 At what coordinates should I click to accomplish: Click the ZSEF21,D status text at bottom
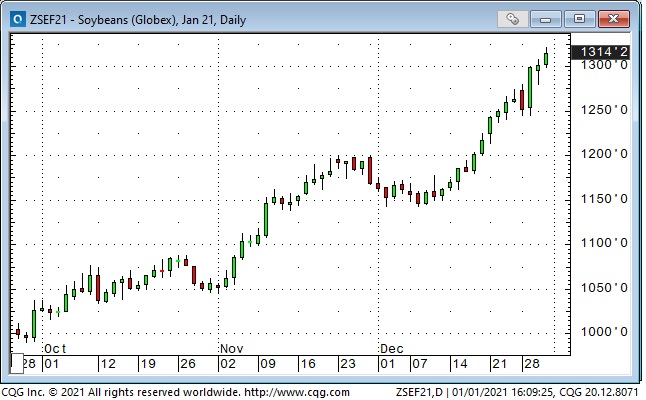click(x=420, y=392)
